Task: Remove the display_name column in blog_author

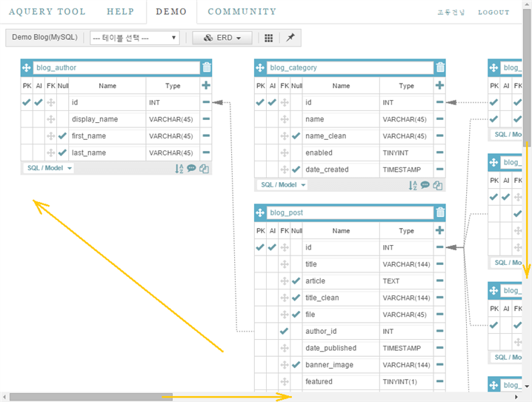Action: (206, 119)
